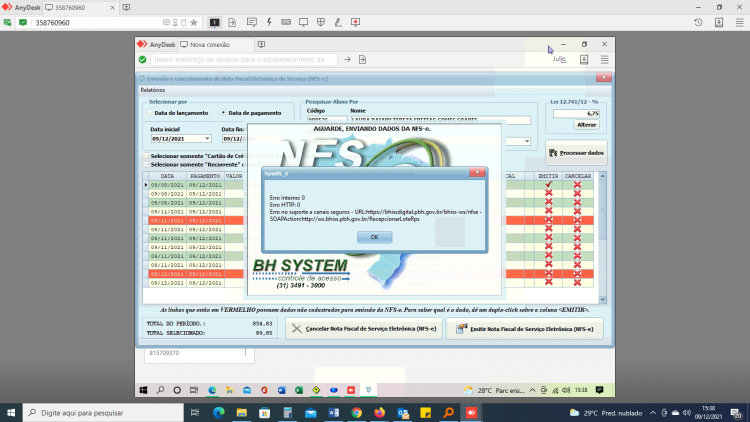Close the Sysnfs_e error dialog
The height and width of the screenshot is (422, 750).
(x=477, y=172)
